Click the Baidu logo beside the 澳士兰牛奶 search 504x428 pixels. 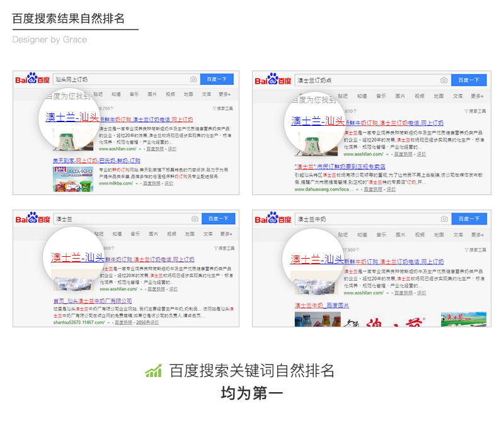pos(273,218)
